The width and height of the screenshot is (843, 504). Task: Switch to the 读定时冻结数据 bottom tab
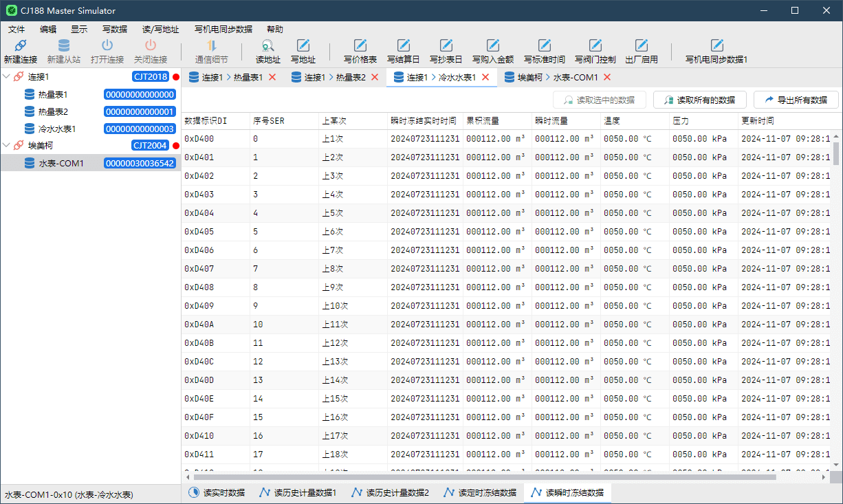(479, 492)
